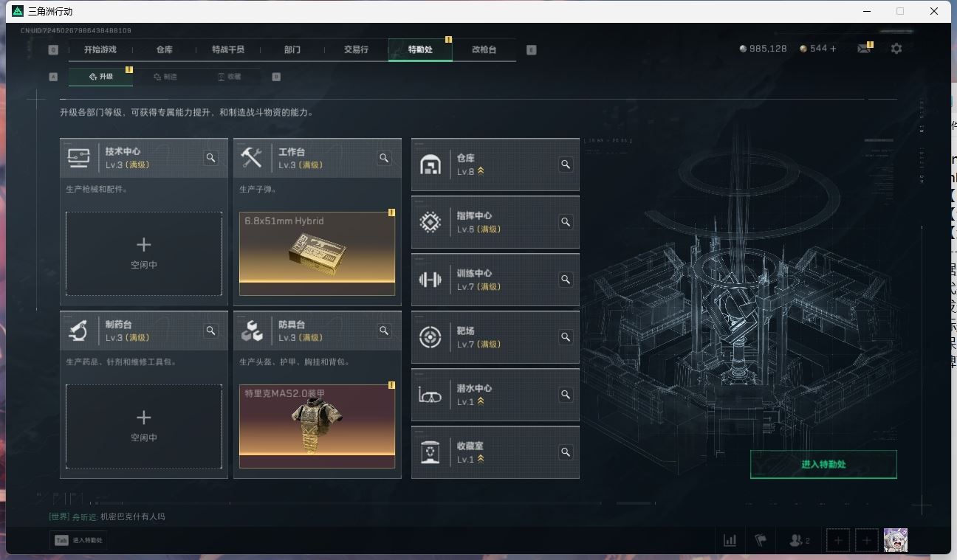Switch to the 改枪台 tab

point(484,49)
